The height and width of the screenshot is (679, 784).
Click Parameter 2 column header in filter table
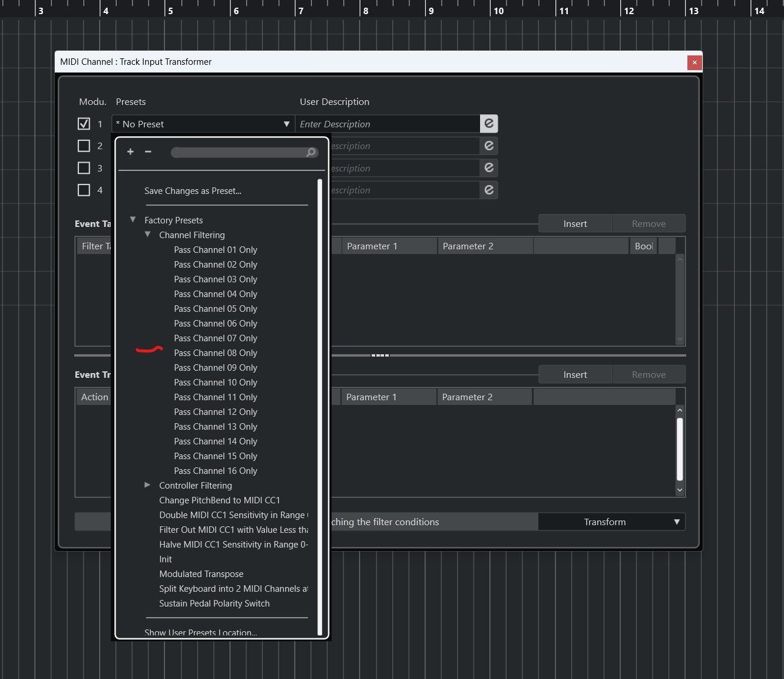pyautogui.click(x=485, y=246)
